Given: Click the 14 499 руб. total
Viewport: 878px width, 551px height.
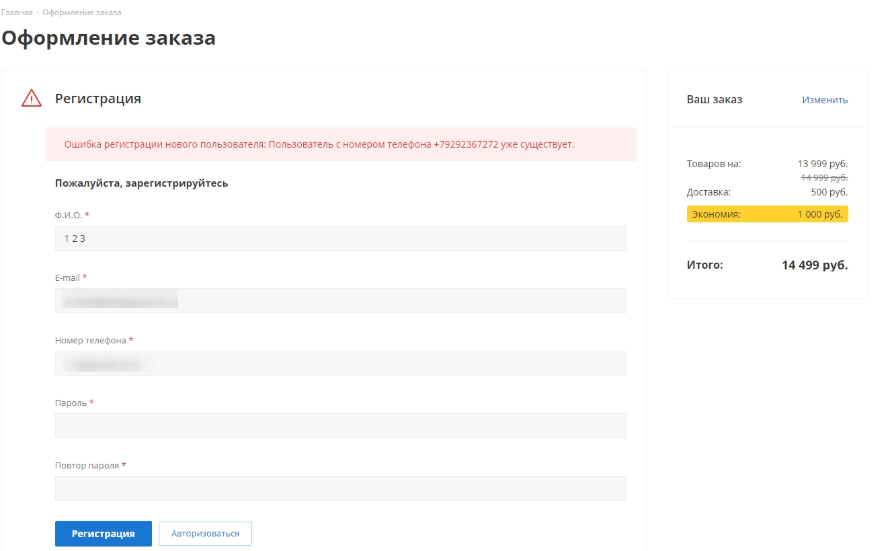Looking at the screenshot, I should (815, 265).
